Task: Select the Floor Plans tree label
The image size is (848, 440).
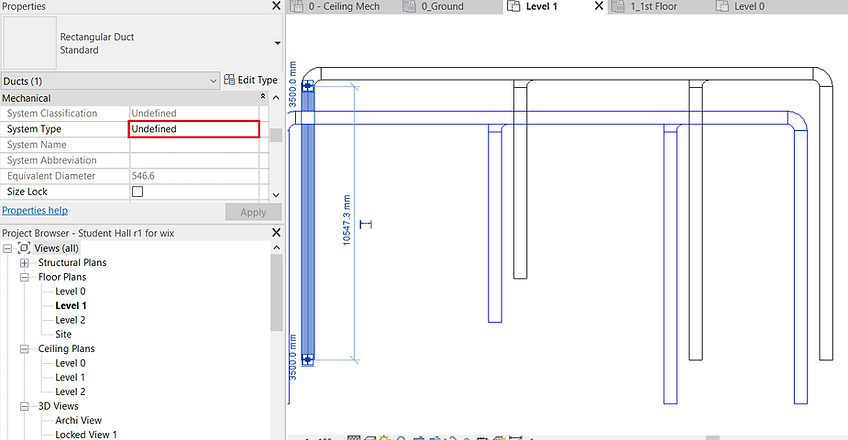Action: pyautogui.click(x=62, y=277)
